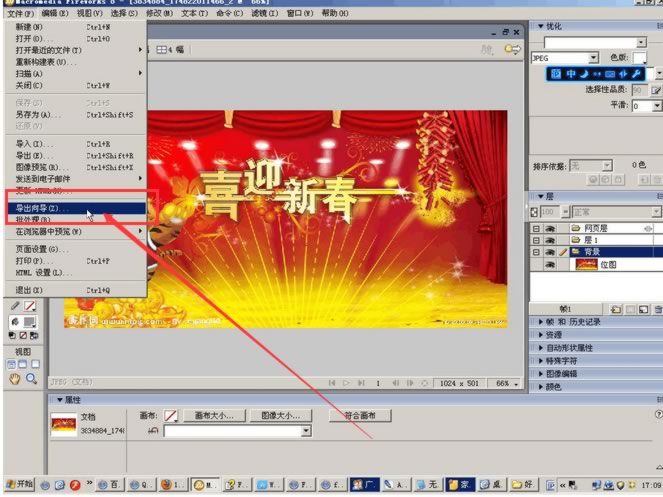
Task: Collapse the 层 1 layer tree
Action: pyautogui.click(x=536, y=240)
